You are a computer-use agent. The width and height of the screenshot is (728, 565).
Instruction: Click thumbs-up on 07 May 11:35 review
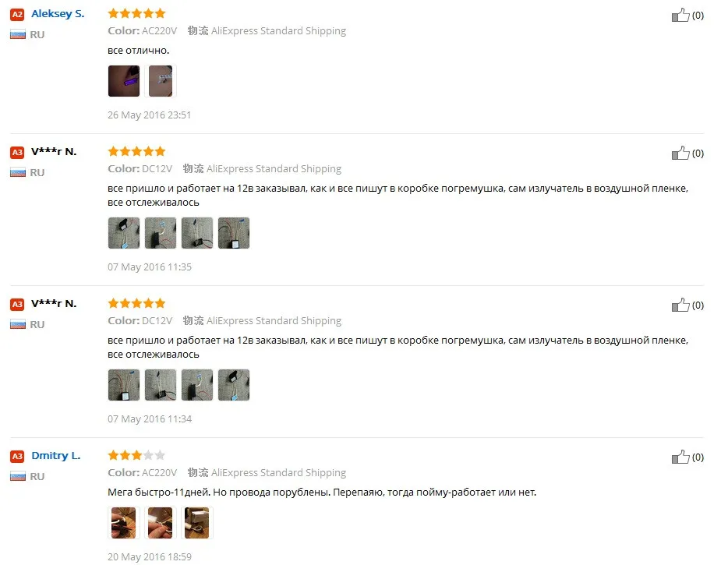[x=680, y=154]
